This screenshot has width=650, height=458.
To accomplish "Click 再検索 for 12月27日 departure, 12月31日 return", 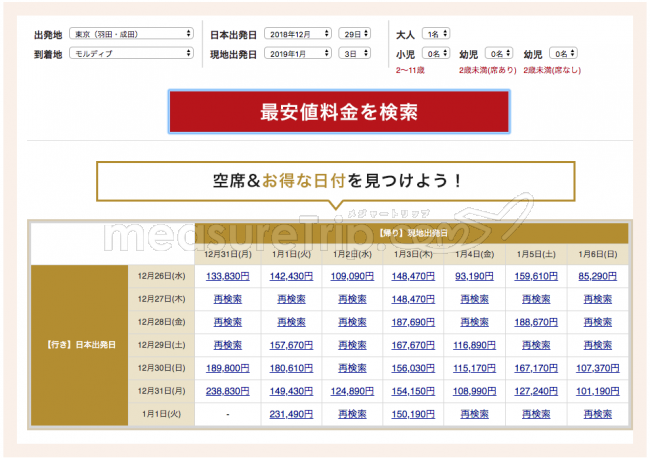I will click(x=228, y=299).
